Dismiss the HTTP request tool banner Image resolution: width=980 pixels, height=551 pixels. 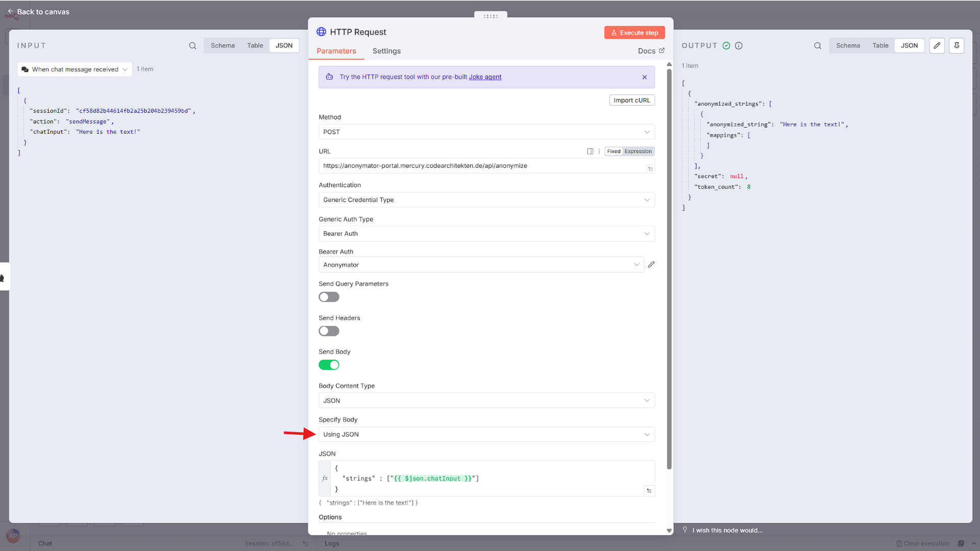coord(645,77)
